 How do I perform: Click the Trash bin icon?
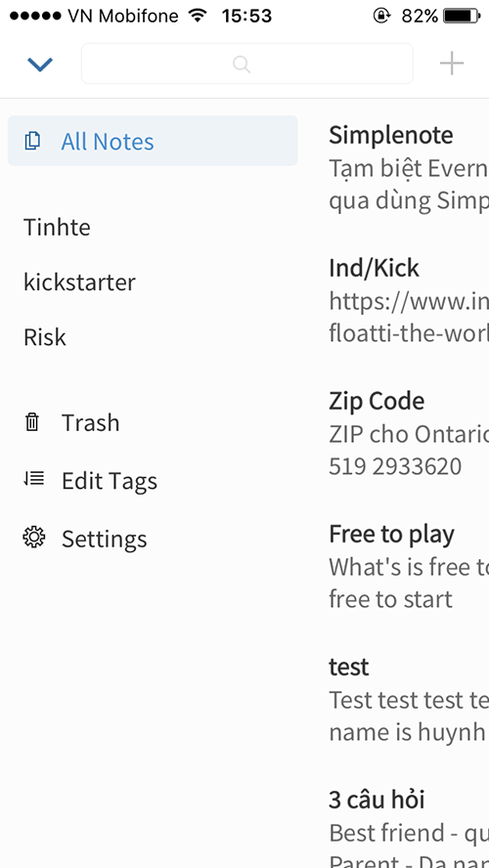(32, 422)
